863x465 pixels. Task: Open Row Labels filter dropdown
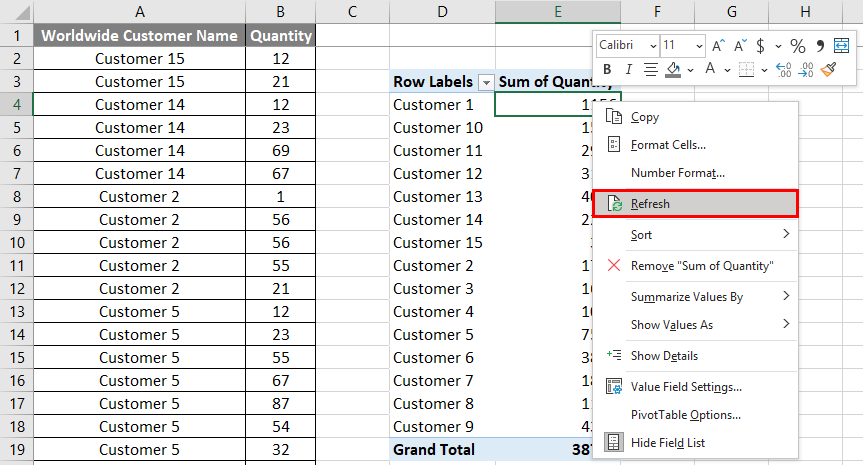pyautogui.click(x=486, y=83)
